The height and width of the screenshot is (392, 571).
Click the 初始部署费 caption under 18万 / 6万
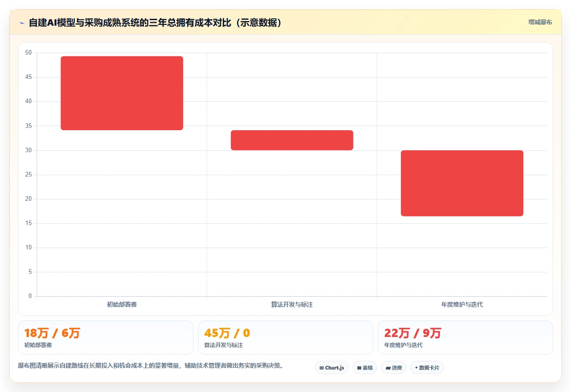coord(38,345)
